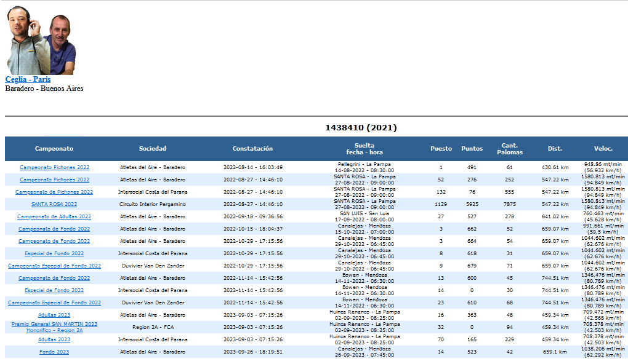
Task: Open Especial de Fondo 2022 with puesto 14
Action: pyautogui.click(x=54, y=290)
